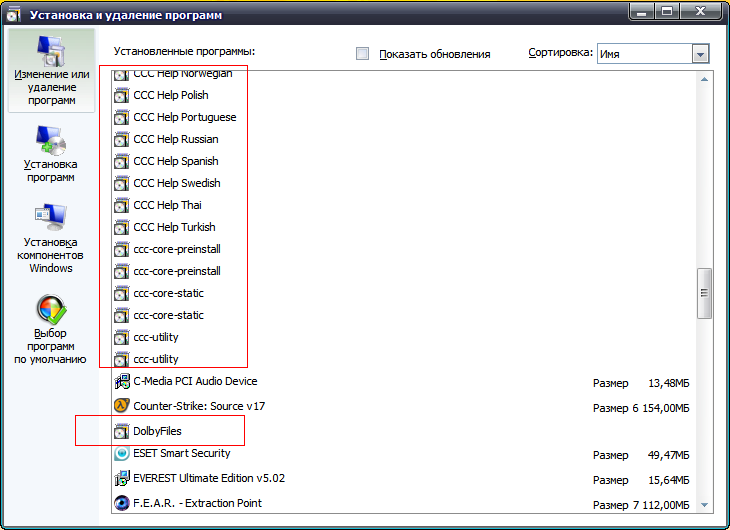Click the Установленные программы heading
This screenshot has height=530, width=730.
coord(184,51)
